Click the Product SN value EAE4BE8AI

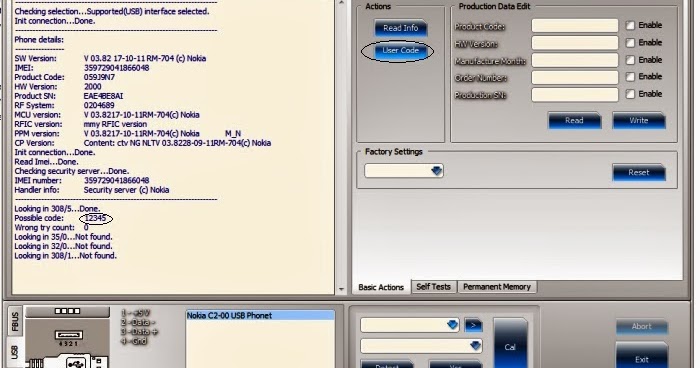pos(103,96)
